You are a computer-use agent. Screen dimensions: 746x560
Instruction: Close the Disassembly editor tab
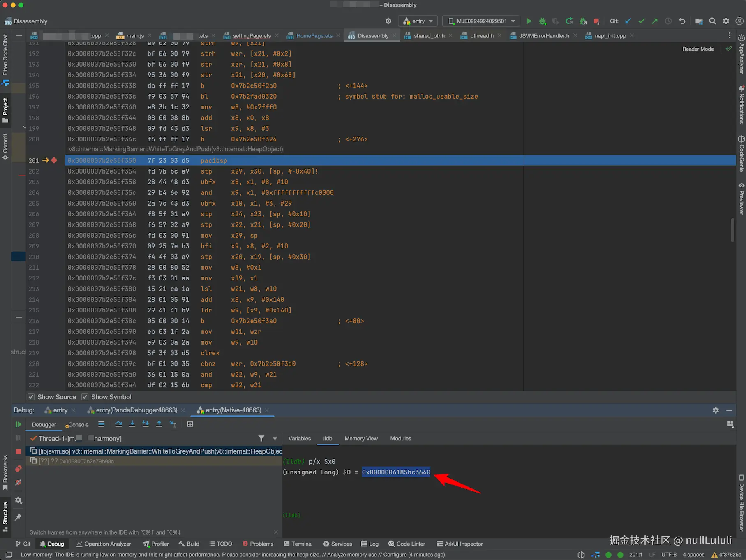tap(394, 35)
